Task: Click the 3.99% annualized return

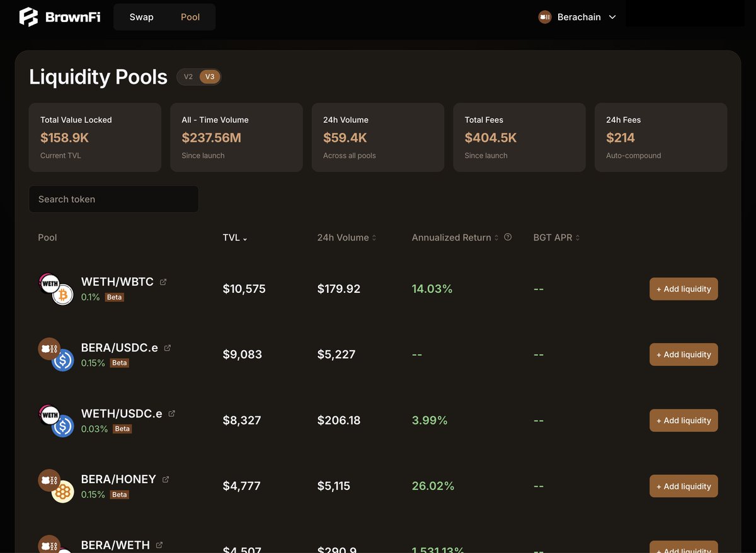Action: click(x=430, y=421)
